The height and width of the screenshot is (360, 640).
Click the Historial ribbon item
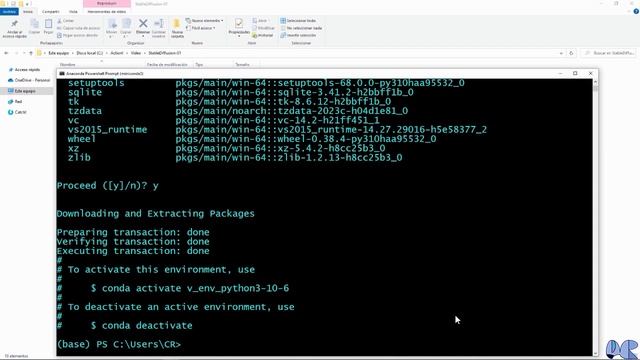click(262, 36)
